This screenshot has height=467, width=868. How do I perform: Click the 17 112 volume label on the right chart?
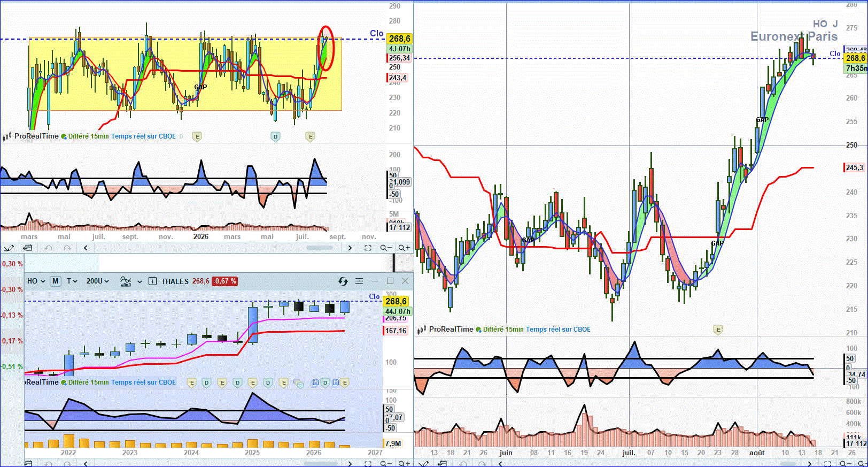(856, 443)
